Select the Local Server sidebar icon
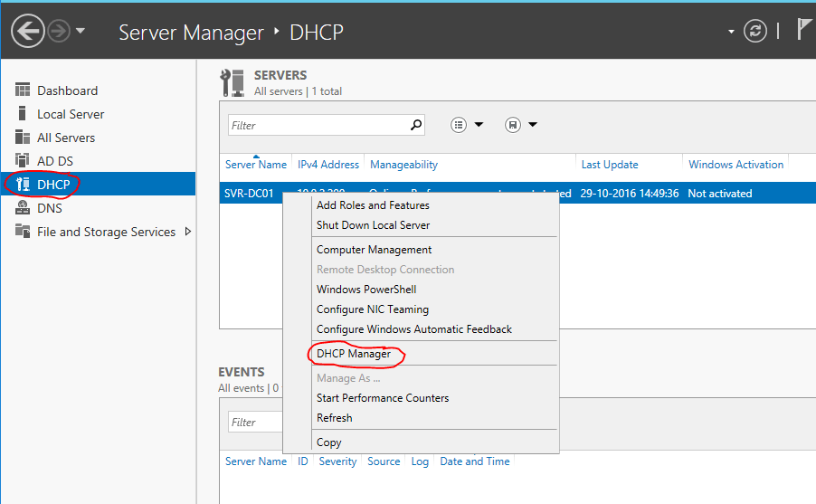This screenshot has width=816, height=504. [x=23, y=114]
